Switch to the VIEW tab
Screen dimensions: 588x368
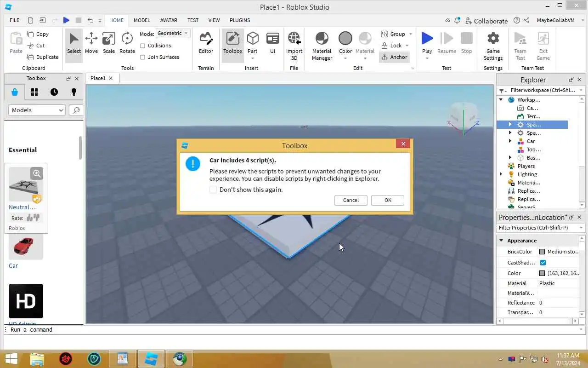tap(214, 20)
